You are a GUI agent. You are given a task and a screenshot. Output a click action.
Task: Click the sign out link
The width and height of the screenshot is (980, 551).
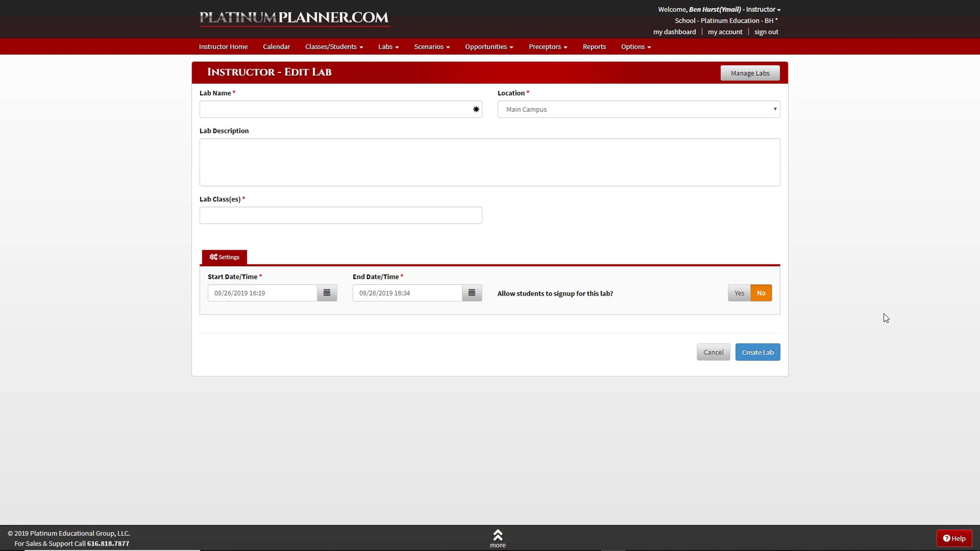766,32
